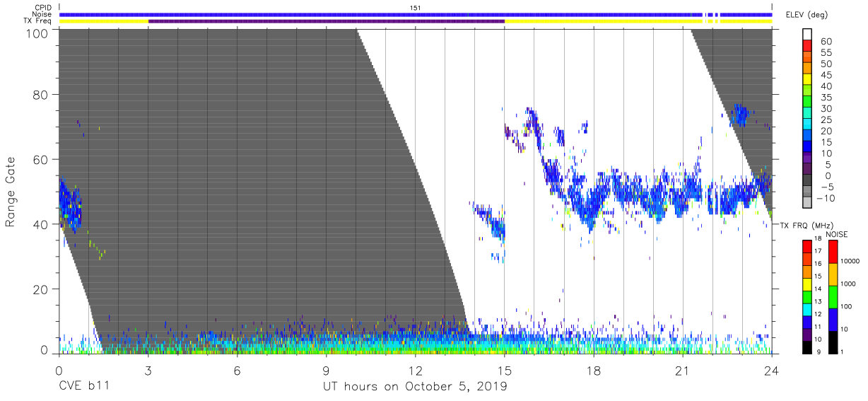Click the 10000 label on NOISE colorbar
The image size is (868, 401).
click(851, 262)
